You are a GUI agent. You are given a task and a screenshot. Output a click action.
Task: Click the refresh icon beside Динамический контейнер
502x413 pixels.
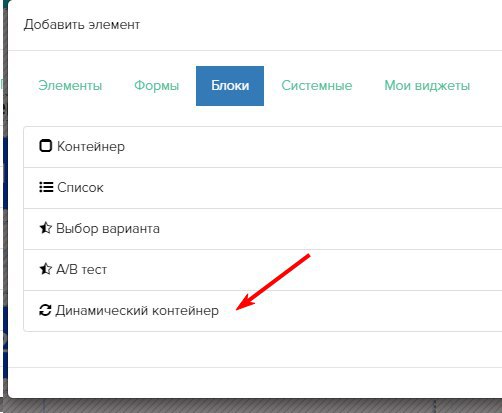point(45,310)
